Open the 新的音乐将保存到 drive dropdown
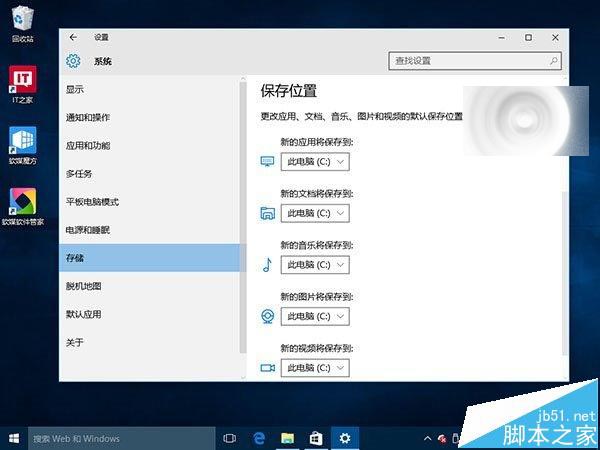 pyautogui.click(x=315, y=265)
